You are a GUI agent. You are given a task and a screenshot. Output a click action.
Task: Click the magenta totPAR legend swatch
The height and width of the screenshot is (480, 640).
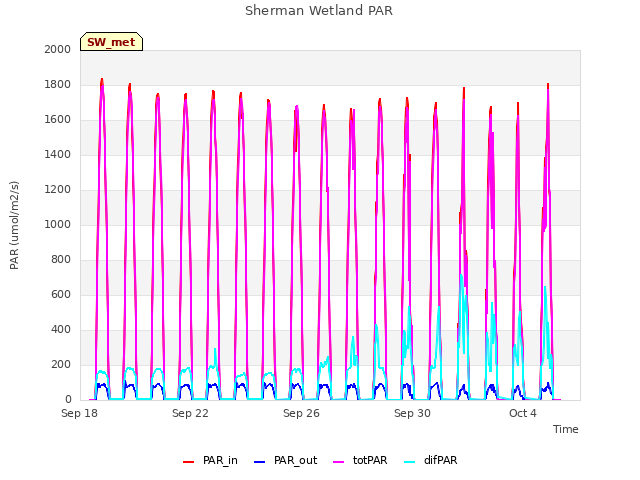[x=338, y=462]
